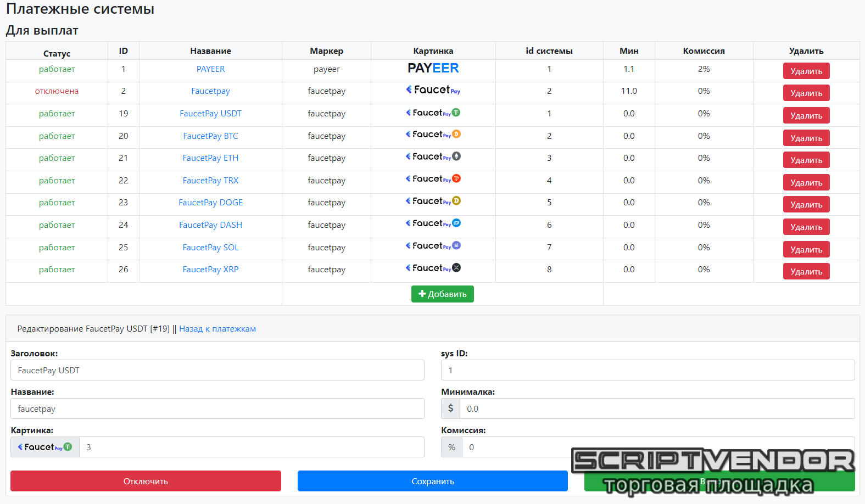Screen dimensions: 865x504
Task: Delete the FaucetPay USDT row
Action: (x=806, y=115)
